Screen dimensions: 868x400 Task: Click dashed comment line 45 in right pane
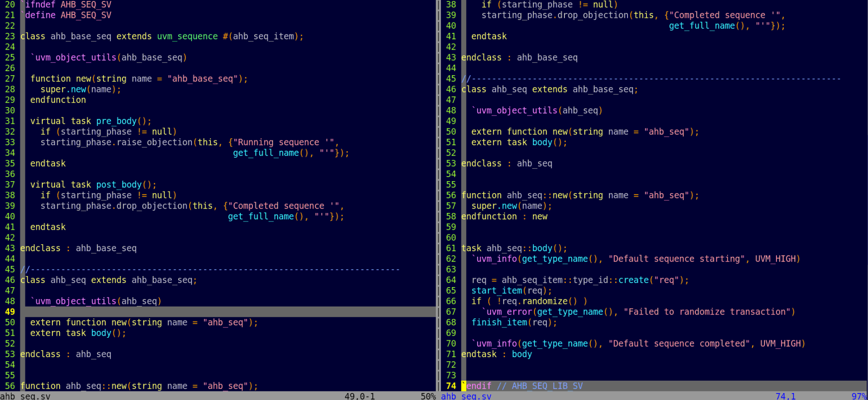[x=651, y=79]
